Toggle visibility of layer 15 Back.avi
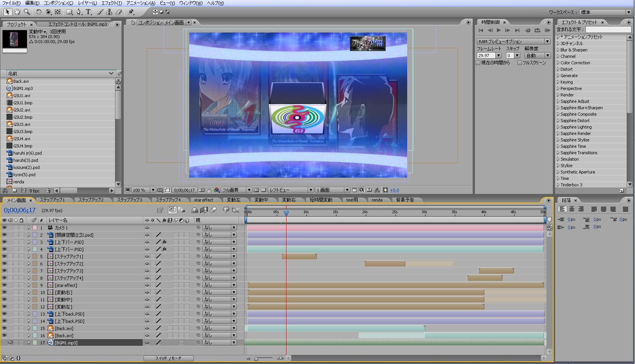Screen dimensions: 635x364 tap(5, 328)
